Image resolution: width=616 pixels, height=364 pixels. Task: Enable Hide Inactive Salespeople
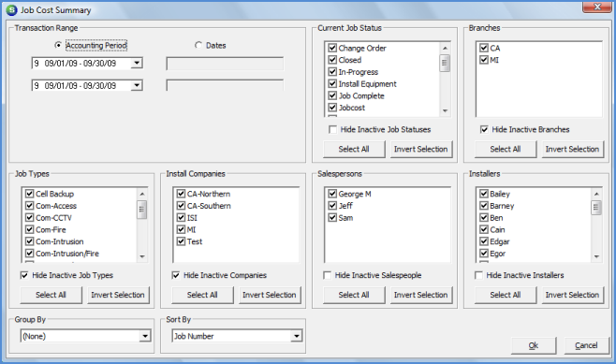[327, 275]
